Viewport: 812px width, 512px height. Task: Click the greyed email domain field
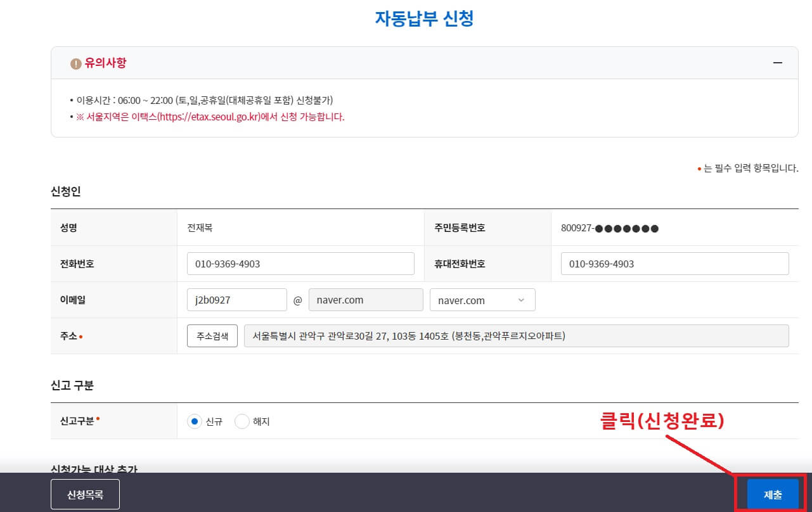(x=366, y=300)
